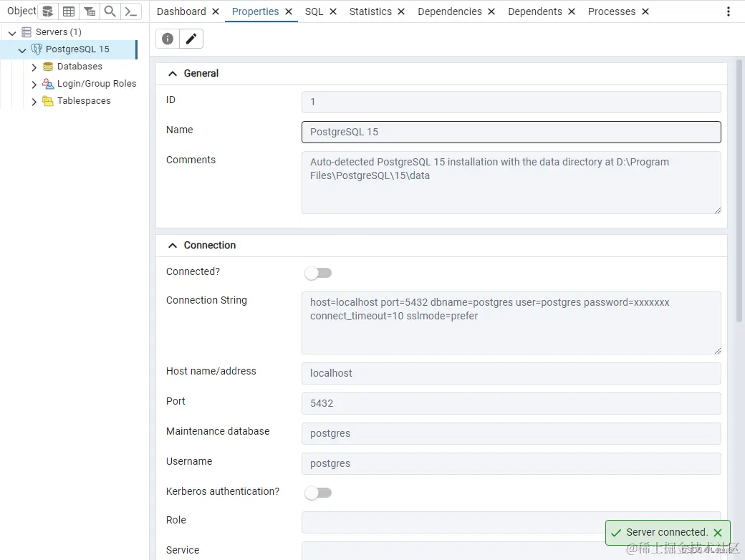The image size is (745, 560).
Task: Select Servers (1) in the tree
Action: 59,32
